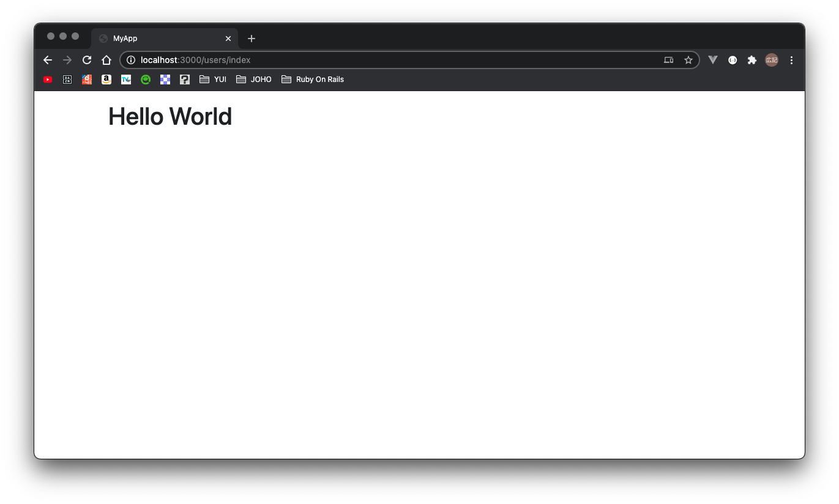Expand the Ruby On Rails bookmarks folder

312,79
